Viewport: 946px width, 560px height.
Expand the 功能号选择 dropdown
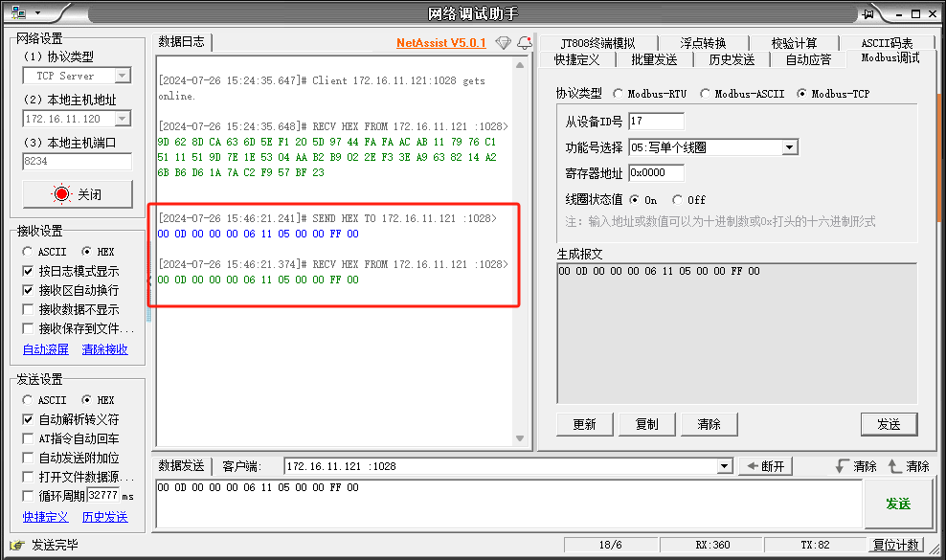789,147
